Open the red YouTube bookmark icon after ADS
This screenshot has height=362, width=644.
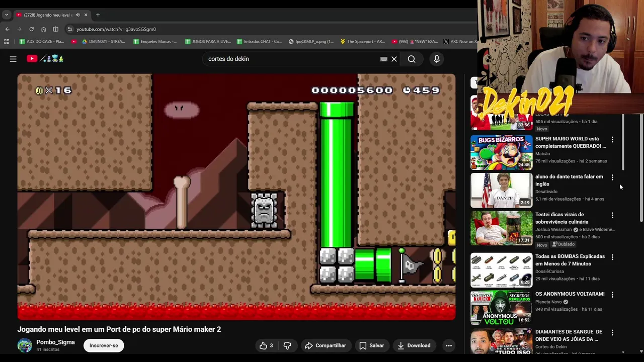(x=74, y=42)
